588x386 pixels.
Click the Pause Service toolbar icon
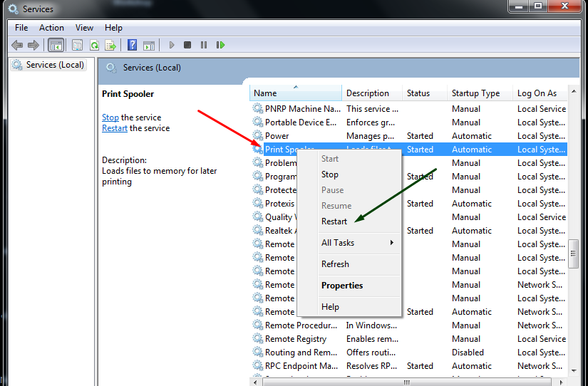[204, 45]
